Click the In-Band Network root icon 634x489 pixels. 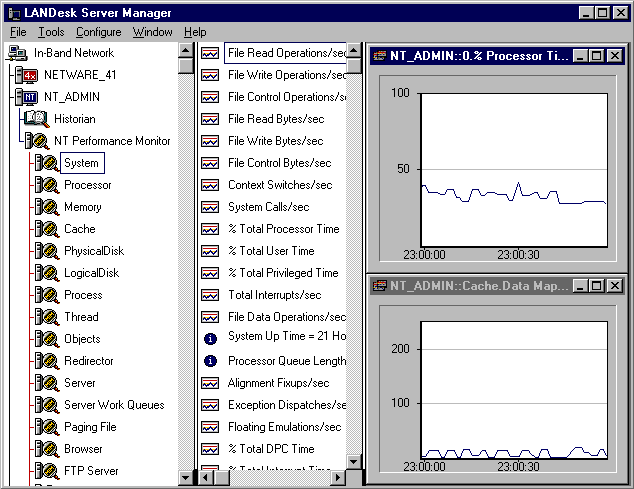click(17, 53)
